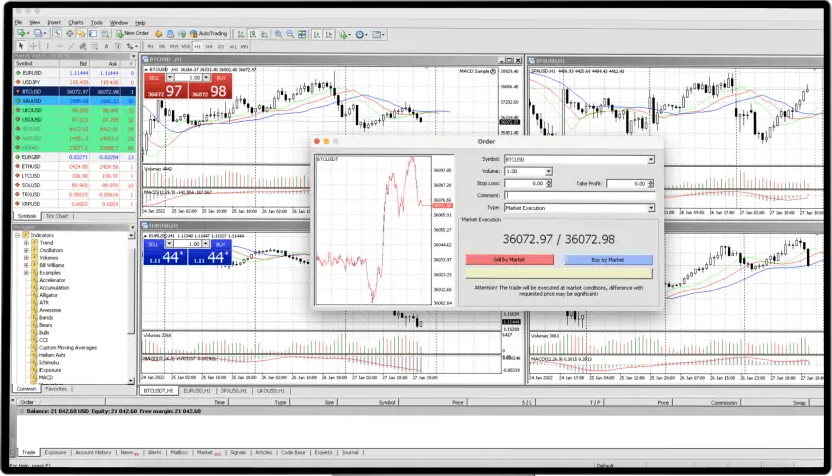Screen dimensions: 832x476
Task: Toggle the AutoTrading button
Action: tap(208, 33)
